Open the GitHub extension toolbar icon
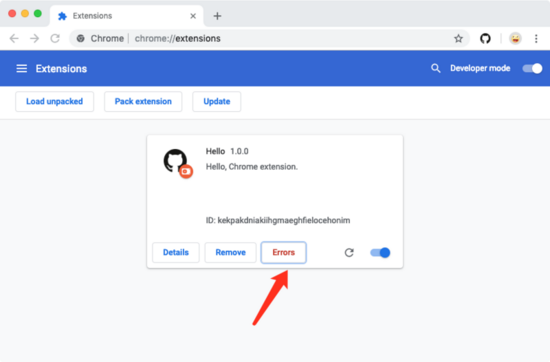Image resolution: width=550 pixels, height=362 pixels. [485, 39]
